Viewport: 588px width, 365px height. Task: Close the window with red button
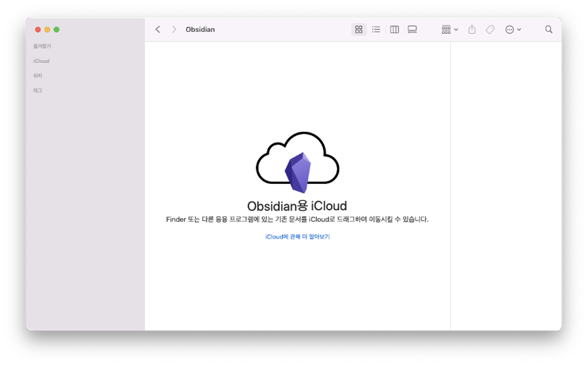(38, 30)
